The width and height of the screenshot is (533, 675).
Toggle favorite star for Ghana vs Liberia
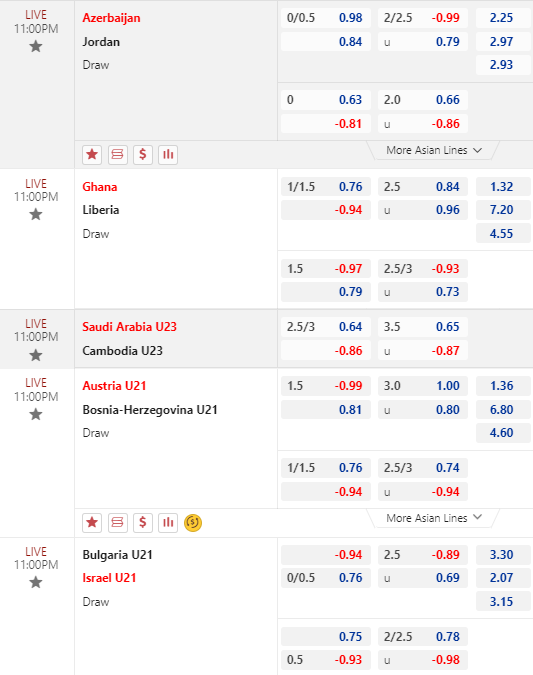36,214
